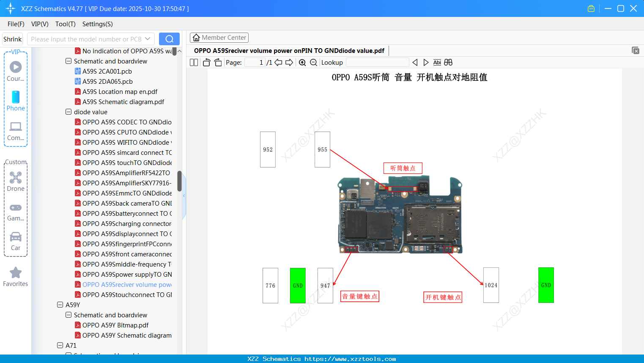Zoom out of the schematic PDF
The image size is (644, 363).
(x=313, y=62)
